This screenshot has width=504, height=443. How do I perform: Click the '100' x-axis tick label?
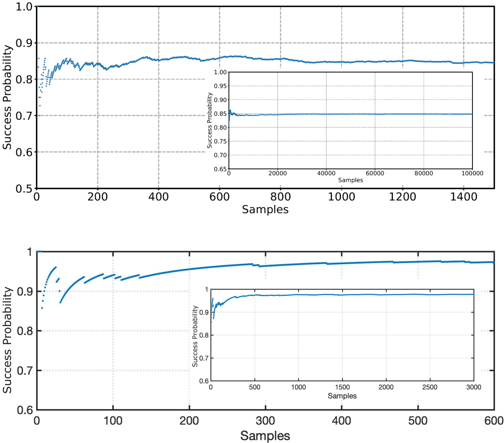pos(113,421)
